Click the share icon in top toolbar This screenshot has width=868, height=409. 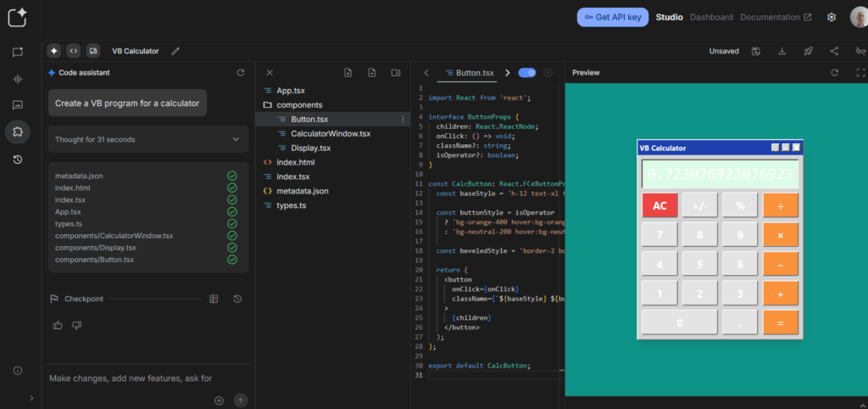tap(834, 51)
